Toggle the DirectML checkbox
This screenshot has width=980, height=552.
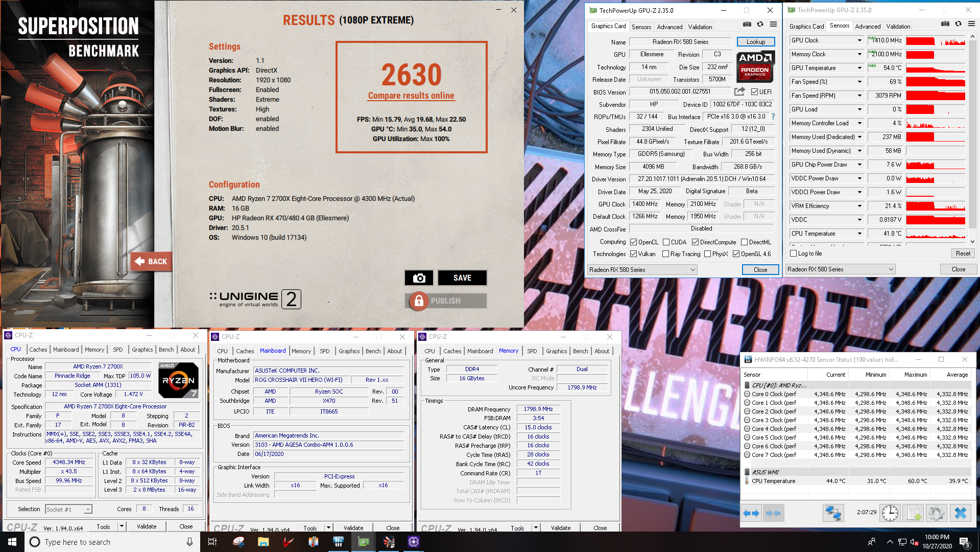pyautogui.click(x=744, y=242)
